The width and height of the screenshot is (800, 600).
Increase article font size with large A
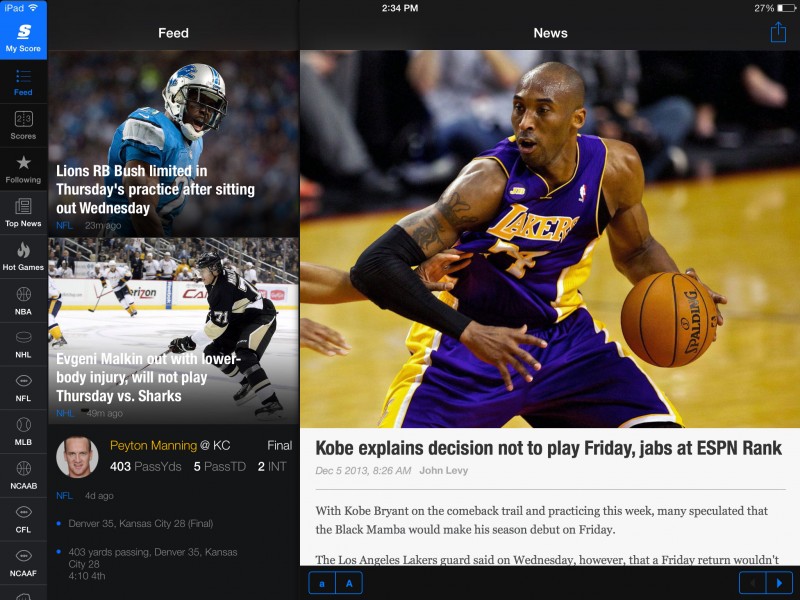click(349, 583)
